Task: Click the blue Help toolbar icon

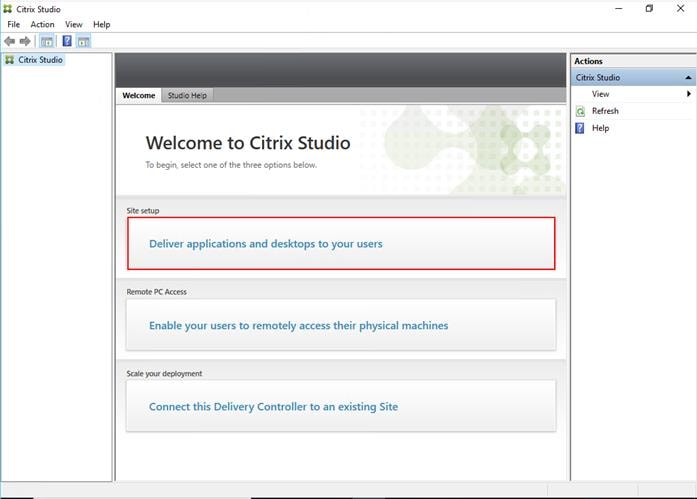Action: 67,41
